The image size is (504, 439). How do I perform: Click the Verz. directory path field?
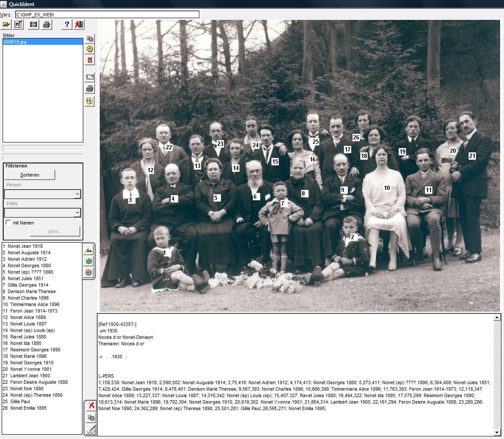(107, 15)
